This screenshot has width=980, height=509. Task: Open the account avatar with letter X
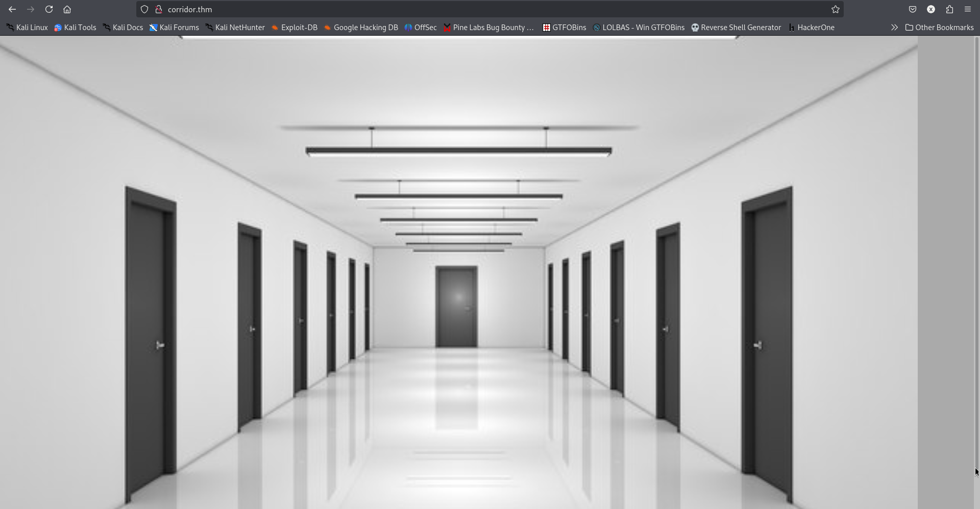(x=931, y=9)
